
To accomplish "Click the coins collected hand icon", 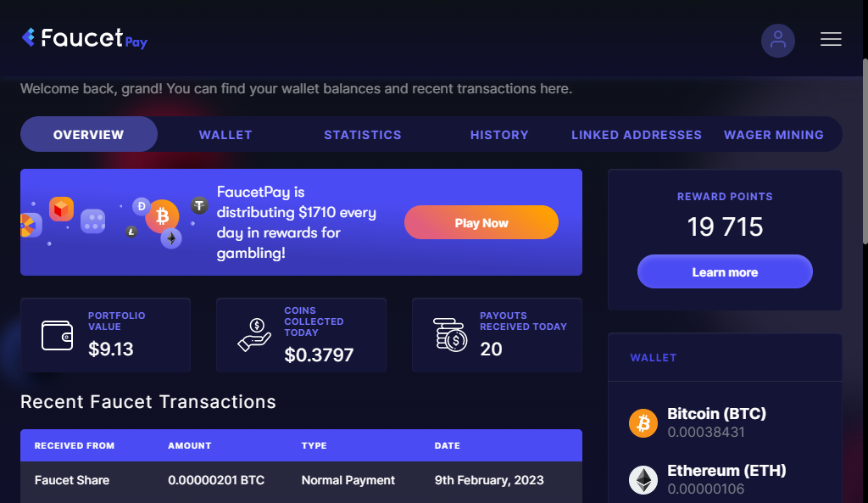I will [x=254, y=334].
